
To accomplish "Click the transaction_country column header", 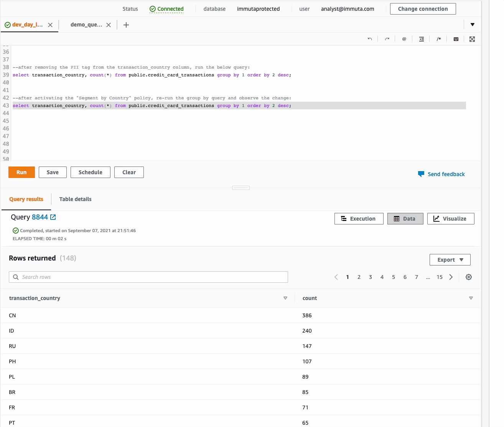I will coord(35,298).
